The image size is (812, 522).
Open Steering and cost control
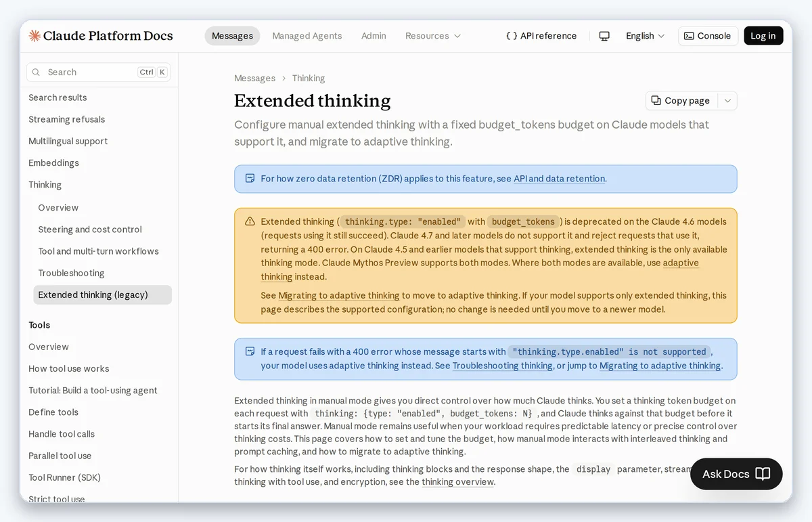(90, 230)
